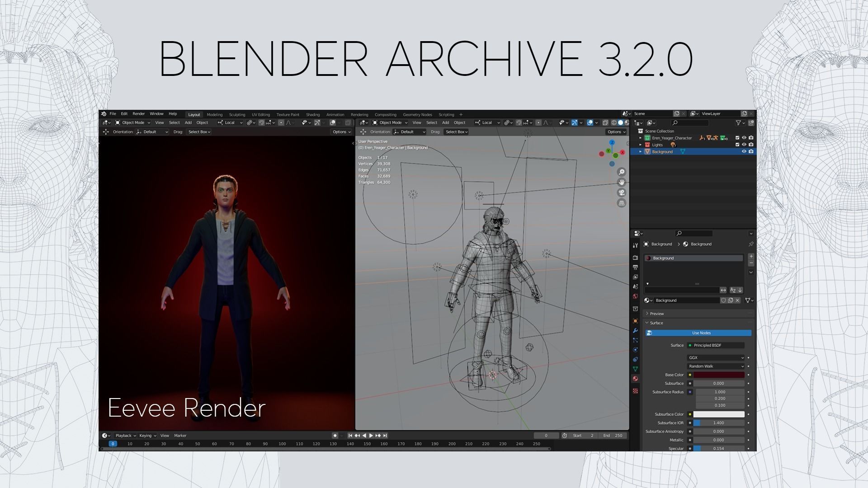Toggle camera view icon in viewport

pyautogui.click(x=622, y=192)
